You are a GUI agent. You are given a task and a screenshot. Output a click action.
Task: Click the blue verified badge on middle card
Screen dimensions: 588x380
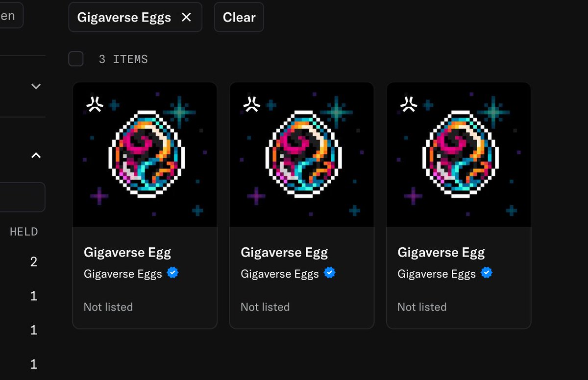coord(329,273)
